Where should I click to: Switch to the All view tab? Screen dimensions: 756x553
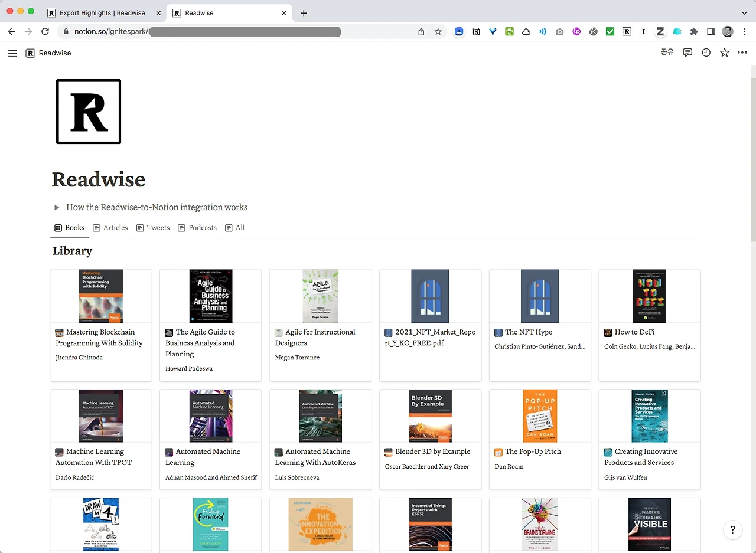coord(235,228)
